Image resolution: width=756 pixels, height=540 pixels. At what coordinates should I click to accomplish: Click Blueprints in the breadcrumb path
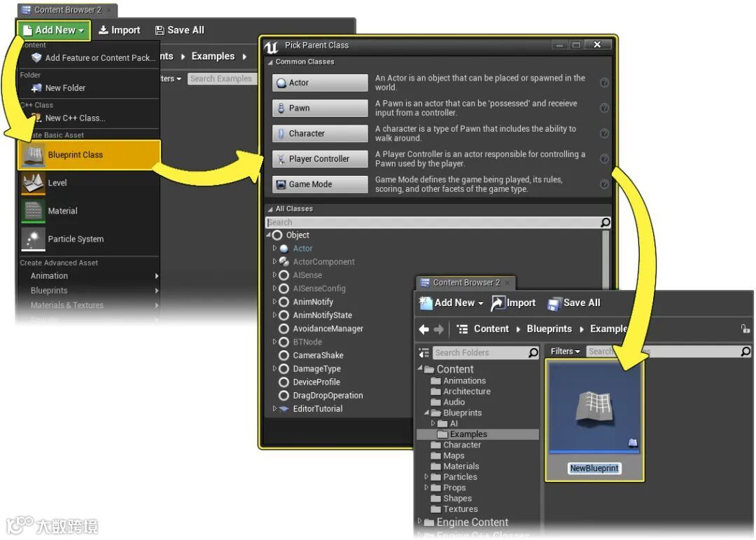pos(549,329)
